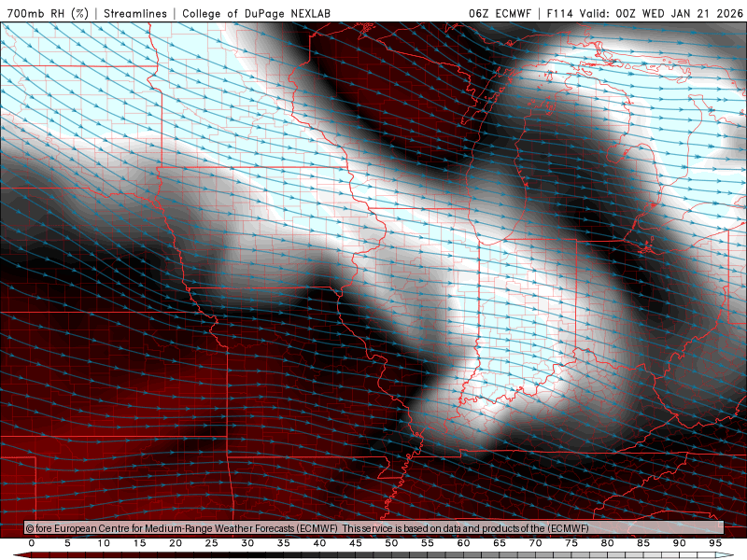The image size is (747, 560).
Task: Click the '15' colorbar tick label
Action: (x=139, y=543)
